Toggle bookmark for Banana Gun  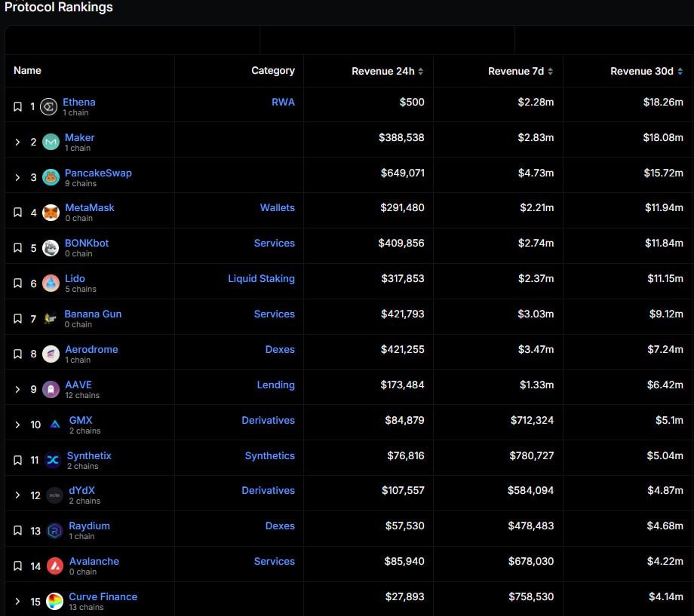[17, 319]
